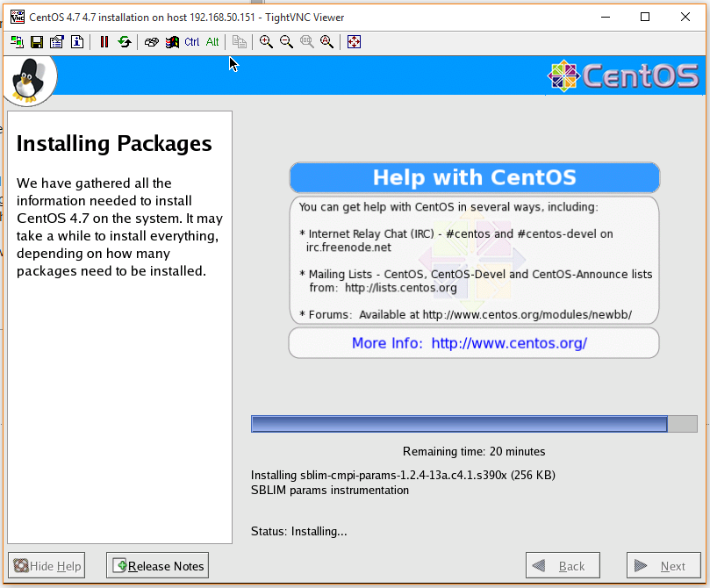Save the connection with the floppy icon

pyautogui.click(x=37, y=42)
